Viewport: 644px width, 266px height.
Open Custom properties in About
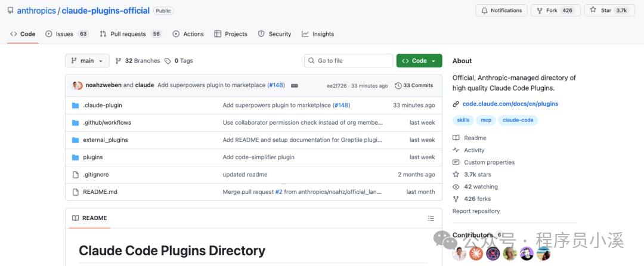point(484,162)
